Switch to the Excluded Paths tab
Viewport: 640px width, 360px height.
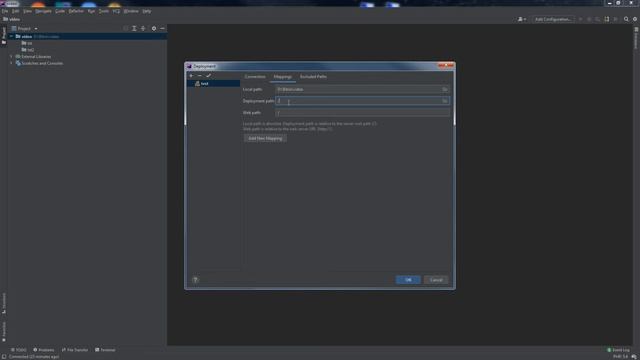pyautogui.click(x=313, y=77)
